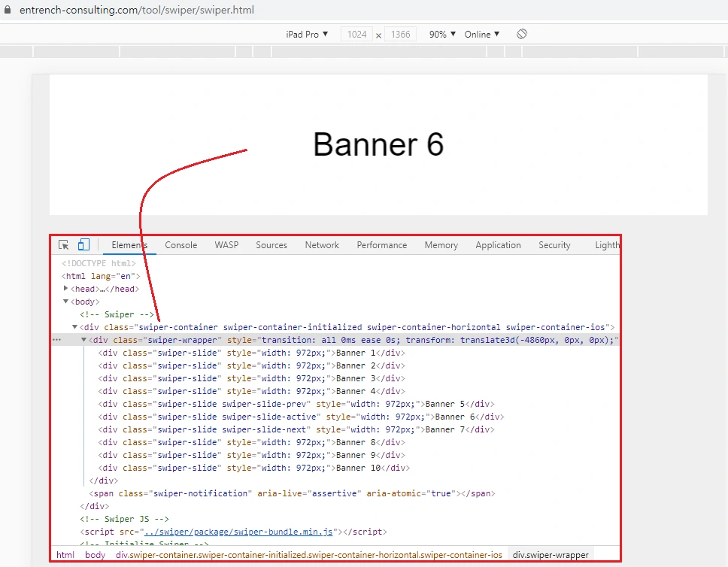
Task: Open the Sources tab
Action: [271, 245]
